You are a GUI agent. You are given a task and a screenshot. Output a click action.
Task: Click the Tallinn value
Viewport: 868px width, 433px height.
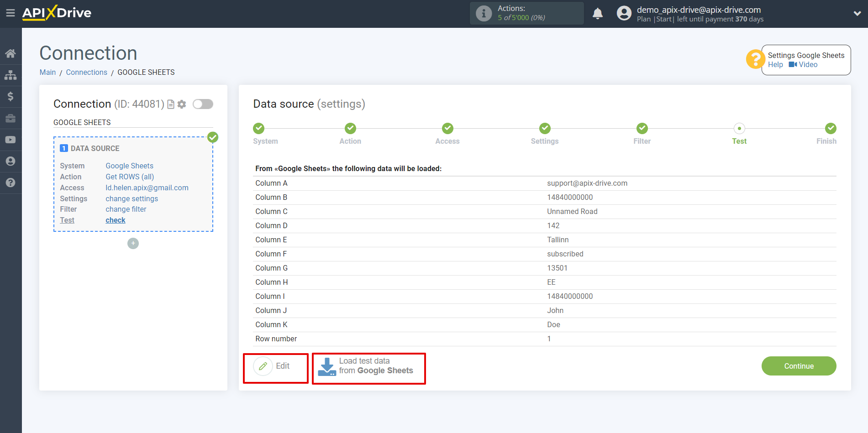558,240
